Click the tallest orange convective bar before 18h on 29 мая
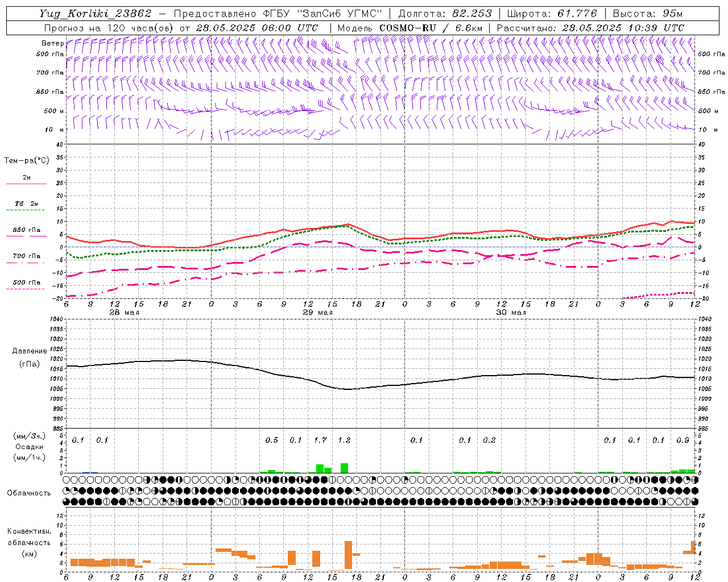The width and height of the screenshot is (728, 582). tap(348, 556)
